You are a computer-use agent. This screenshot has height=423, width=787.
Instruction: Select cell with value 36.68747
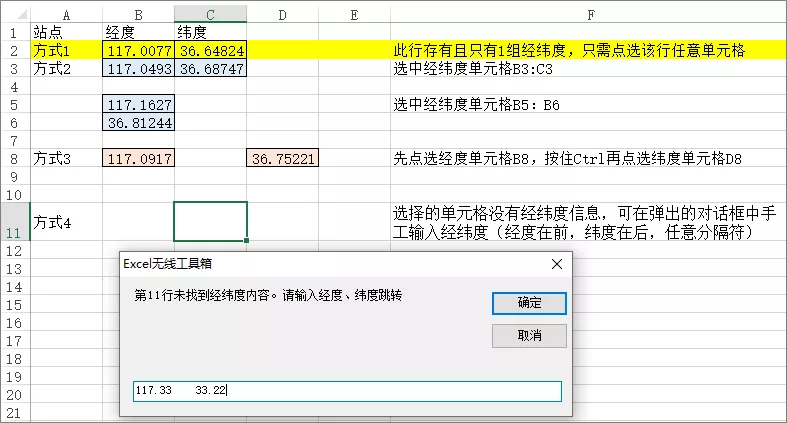[x=210, y=69]
